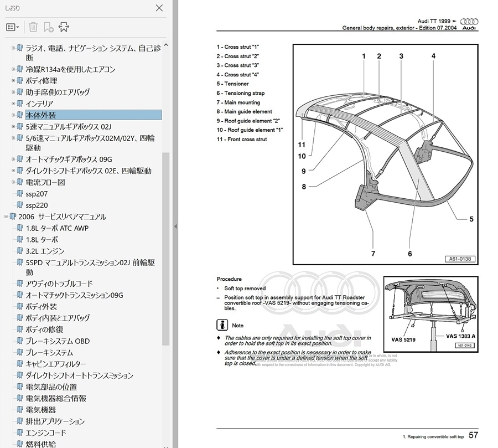Click the add new bookmark icon
The image size is (498, 448).
pyautogui.click(x=48, y=27)
